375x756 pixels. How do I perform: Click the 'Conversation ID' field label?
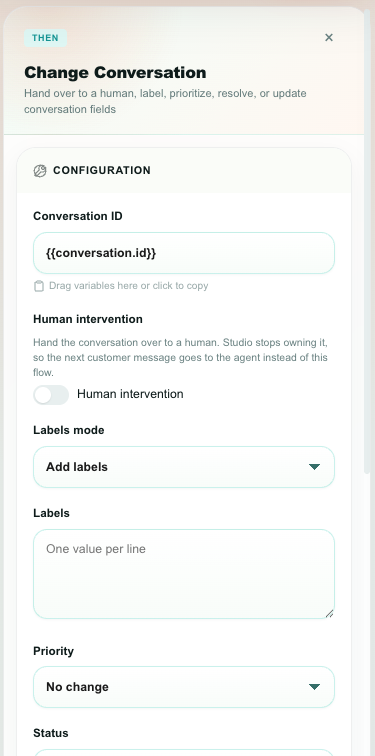point(78,216)
